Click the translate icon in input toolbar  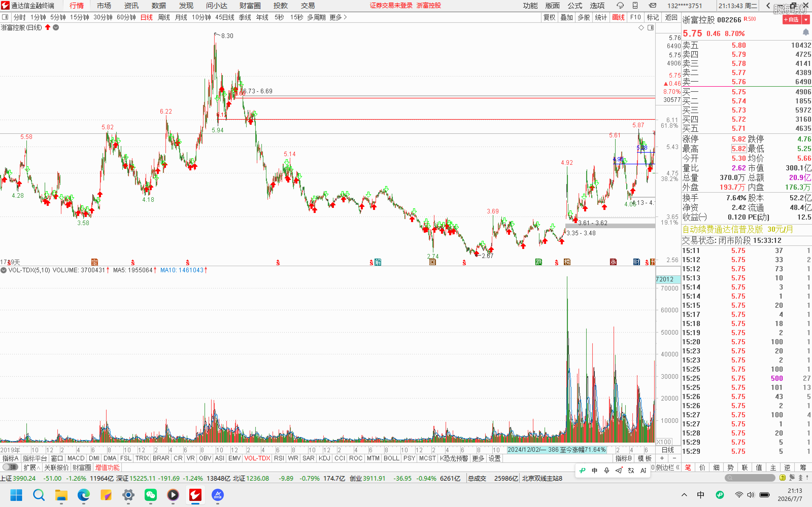click(631, 470)
